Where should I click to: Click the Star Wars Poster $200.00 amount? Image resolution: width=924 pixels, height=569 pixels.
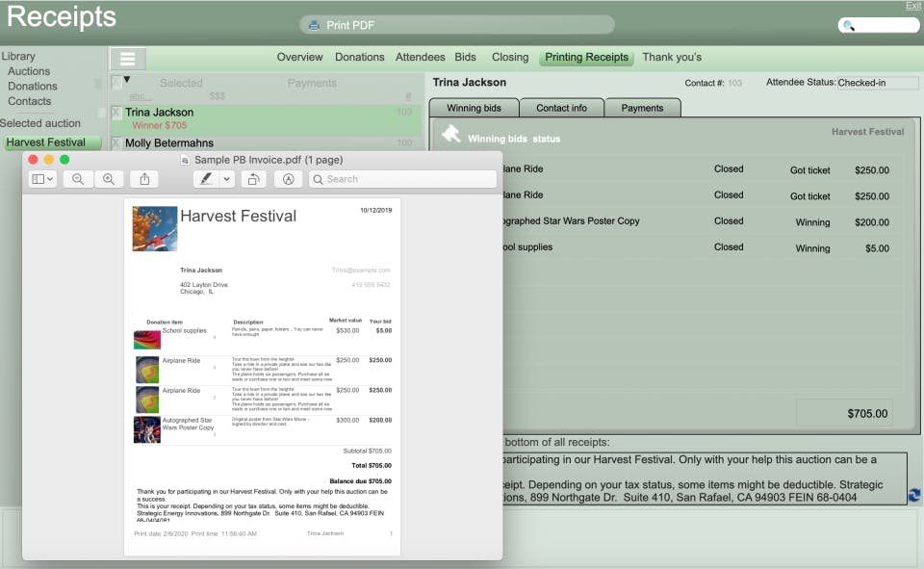872,222
